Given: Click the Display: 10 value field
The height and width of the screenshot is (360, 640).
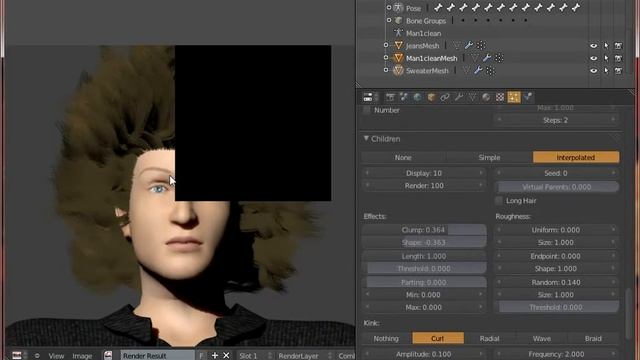Looking at the screenshot, I should [424, 173].
